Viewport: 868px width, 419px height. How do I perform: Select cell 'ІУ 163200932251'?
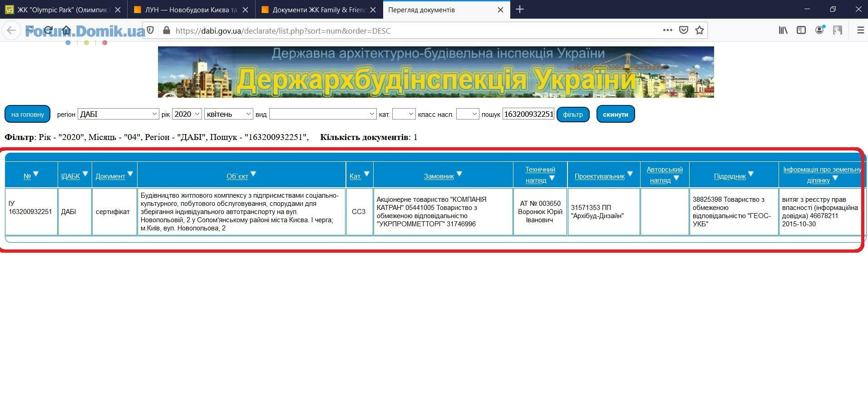(31, 212)
